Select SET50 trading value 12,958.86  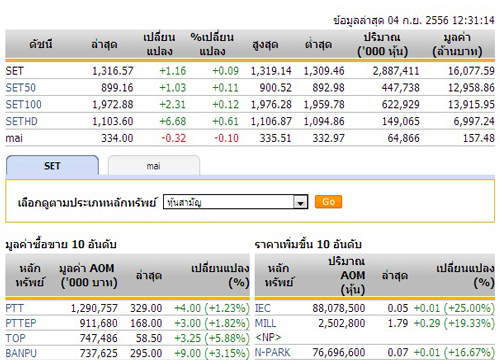[471, 88]
